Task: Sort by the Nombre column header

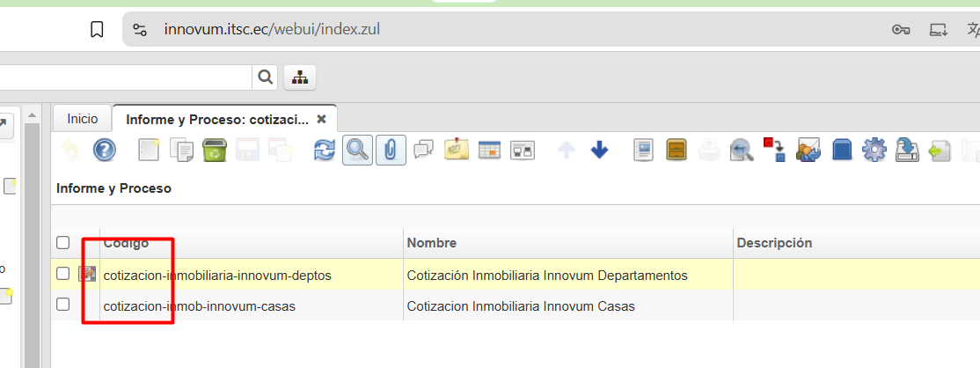Action: pos(432,243)
